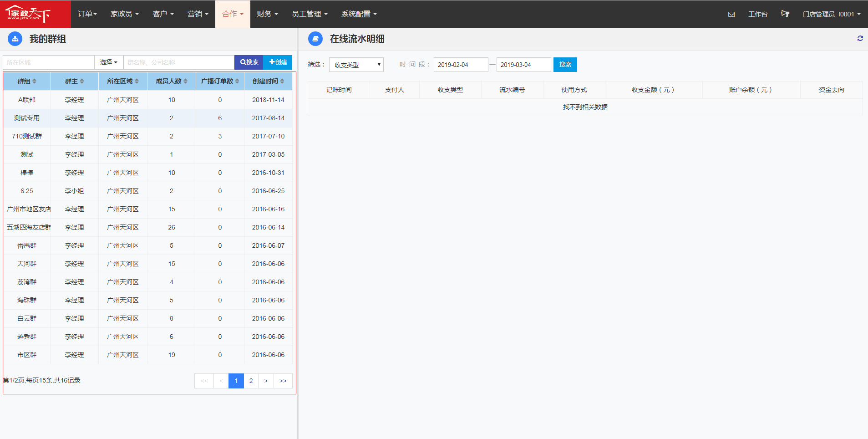Open the 收支类型 filter select

[356, 65]
